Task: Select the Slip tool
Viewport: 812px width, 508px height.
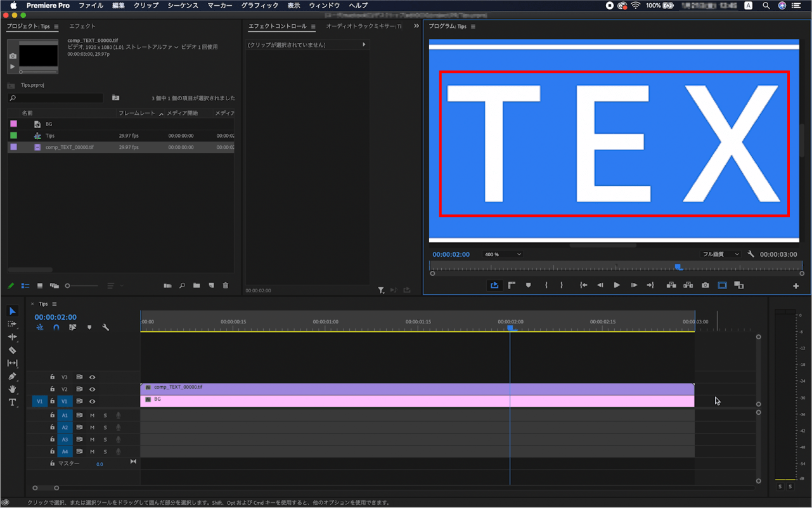Action: [12, 363]
